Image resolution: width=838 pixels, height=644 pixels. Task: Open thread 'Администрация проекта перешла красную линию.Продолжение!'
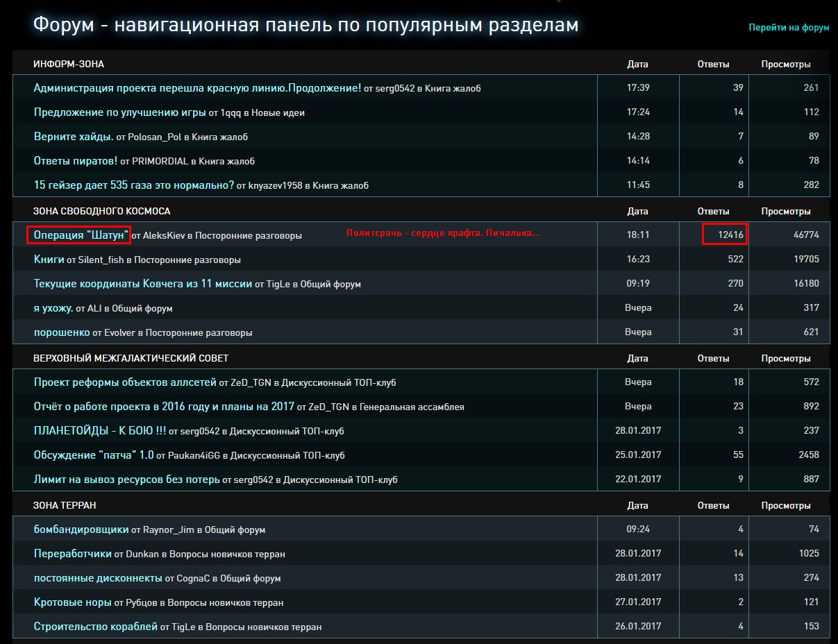pos(197,88)
